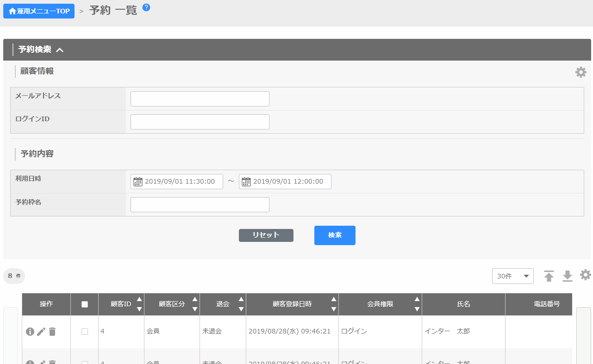593x364 pixels.
Task: Open search settings gear in 顧客情報 section
Action: pyautogui.click(x=581, y=72)
